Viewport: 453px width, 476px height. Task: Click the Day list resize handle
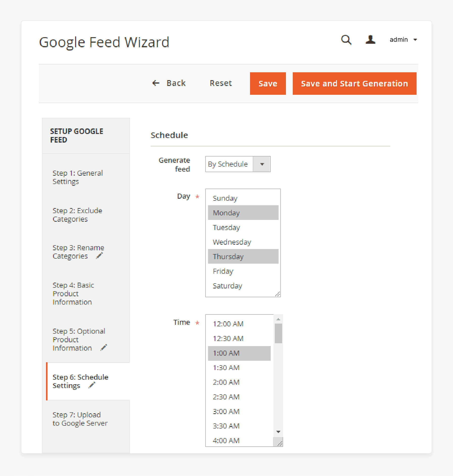[x=278, y=294]
